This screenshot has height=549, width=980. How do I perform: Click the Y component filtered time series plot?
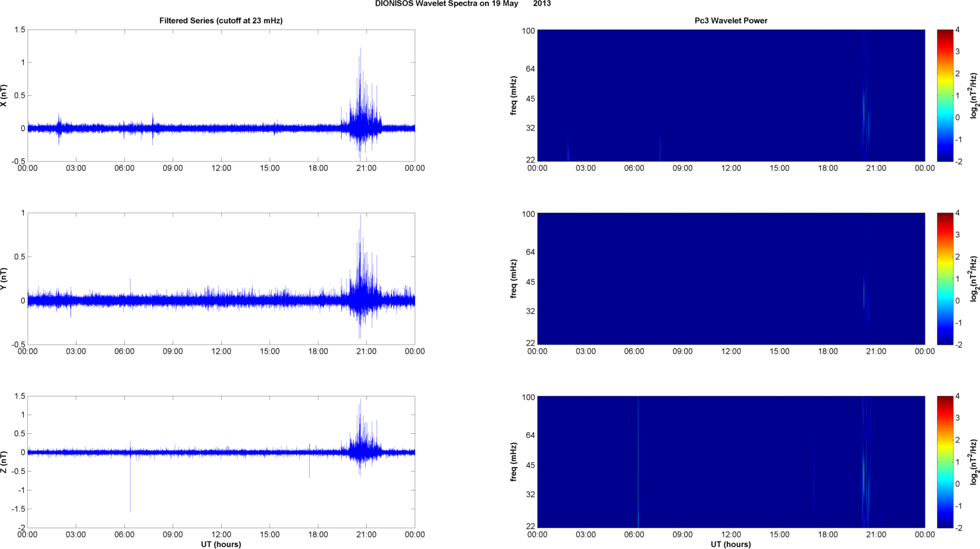221,278
